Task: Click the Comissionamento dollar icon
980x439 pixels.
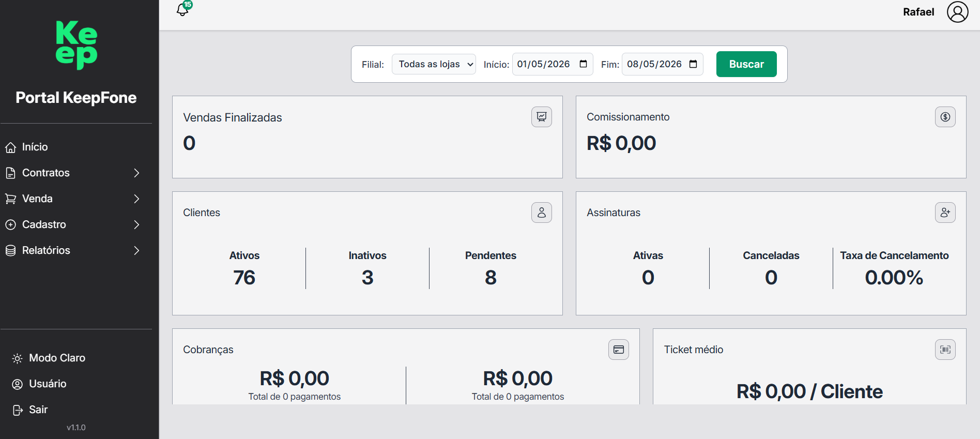Action: [945, 117]
